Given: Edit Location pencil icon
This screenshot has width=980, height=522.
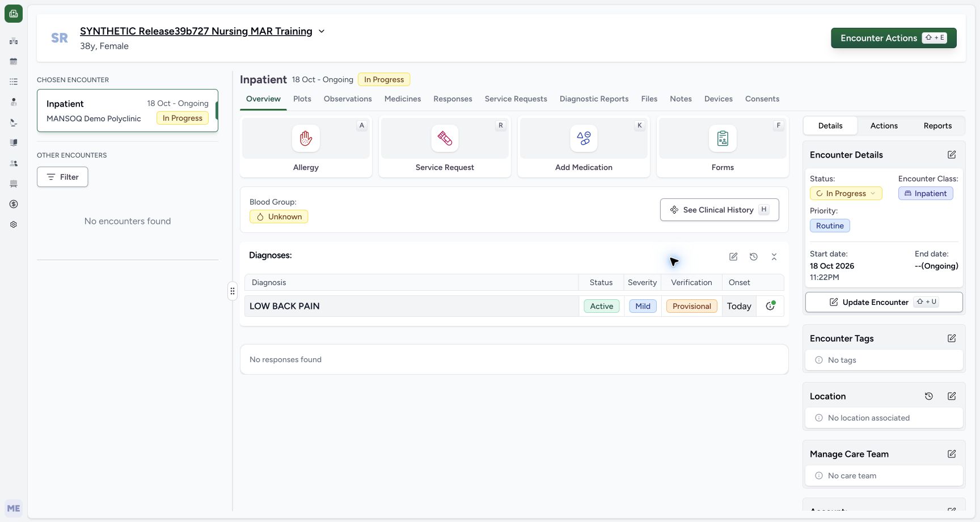Looking at the screenshot, I should click(x=952, y=396).
